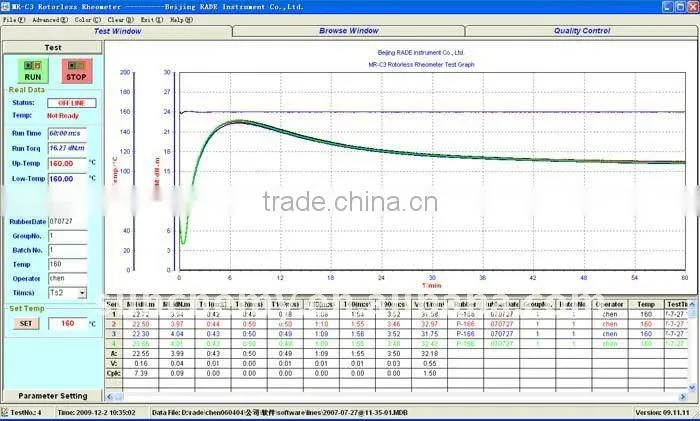Click the red STOP button
700x421 pixels.
(x=76, y=71)
